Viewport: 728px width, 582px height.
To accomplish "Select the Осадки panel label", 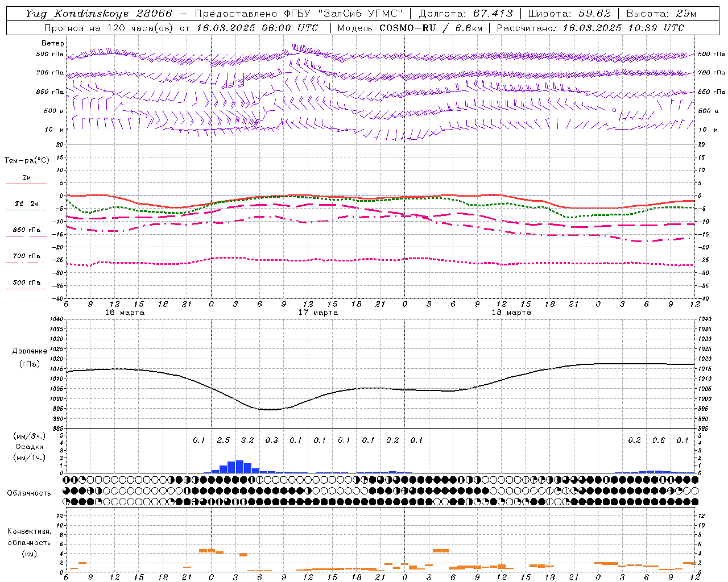I will 29,447.
